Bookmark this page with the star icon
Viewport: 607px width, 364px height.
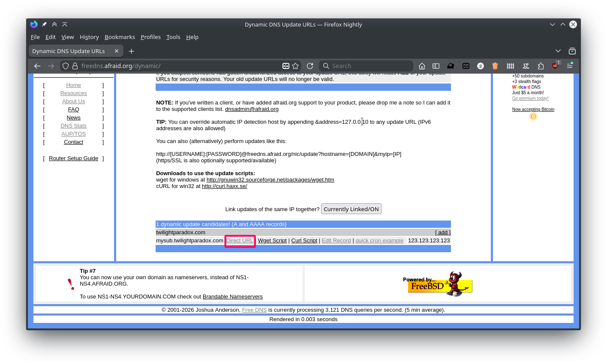pos(295,66)
